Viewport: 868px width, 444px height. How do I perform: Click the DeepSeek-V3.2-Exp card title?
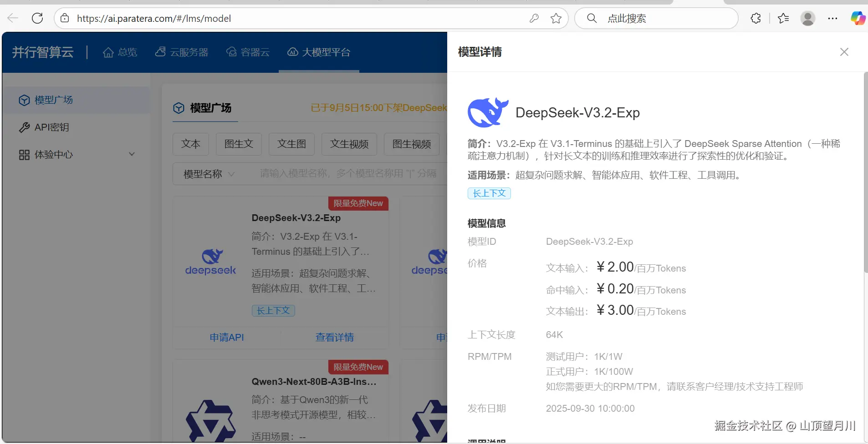[296, 218]
